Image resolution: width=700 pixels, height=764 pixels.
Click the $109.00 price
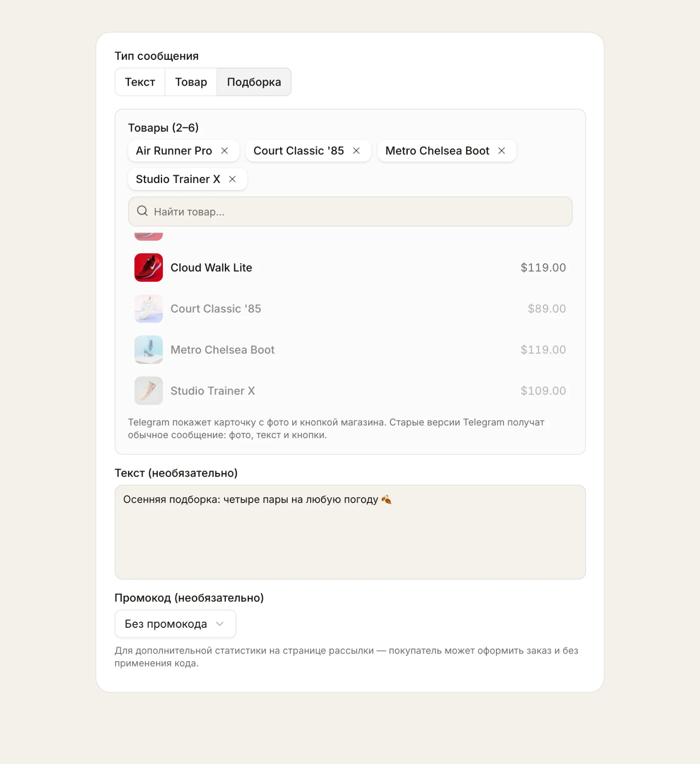point(543,390)
